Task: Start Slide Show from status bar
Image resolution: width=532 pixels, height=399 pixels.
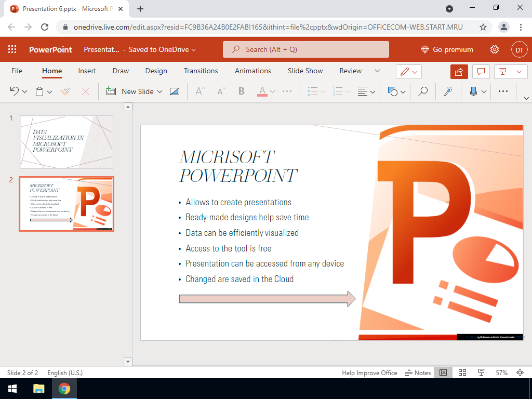Action: [481, 373]
